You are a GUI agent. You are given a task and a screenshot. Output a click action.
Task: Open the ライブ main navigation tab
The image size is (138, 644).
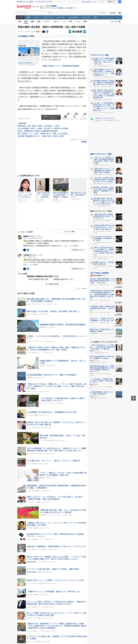pyautogui.click(x=37, y=17)
